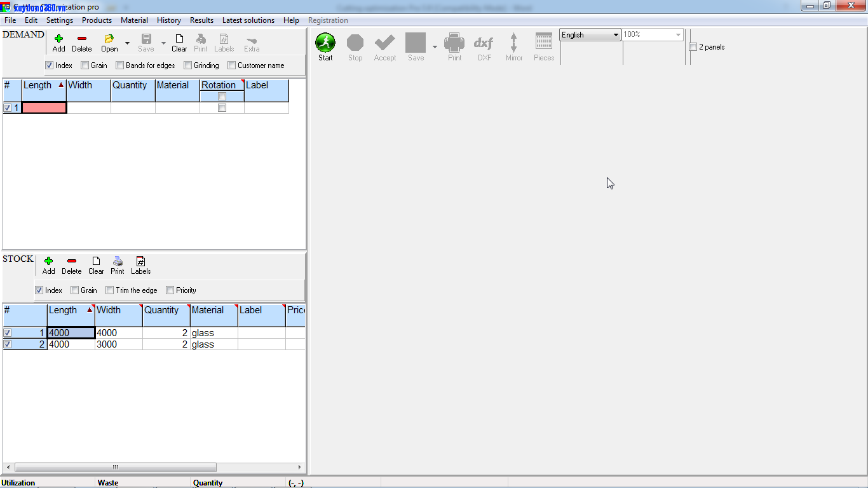Print the demand list
This screenshot has height=488, width=868.
click(201, 43)
